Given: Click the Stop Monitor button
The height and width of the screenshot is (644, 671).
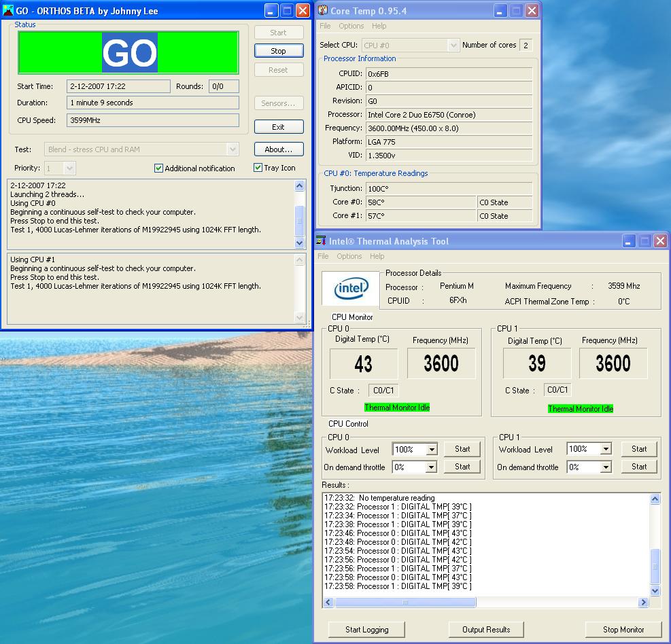Looking at the screenshot, I should coord(623,630).
